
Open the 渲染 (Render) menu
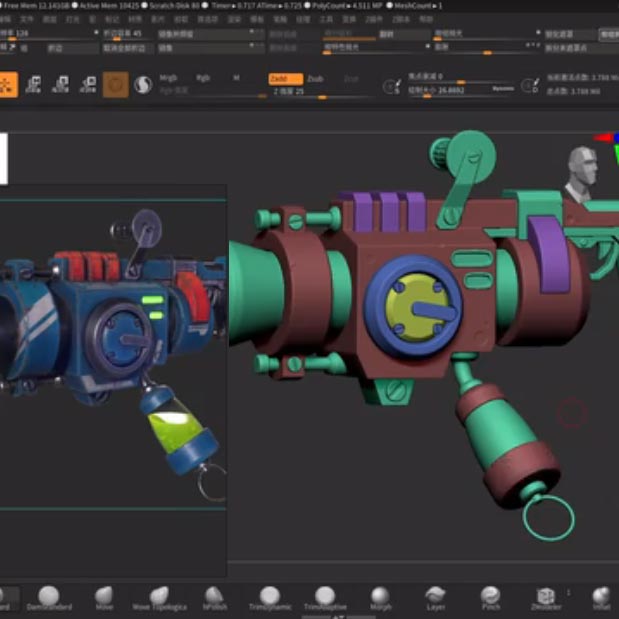(x=234, y=19)
